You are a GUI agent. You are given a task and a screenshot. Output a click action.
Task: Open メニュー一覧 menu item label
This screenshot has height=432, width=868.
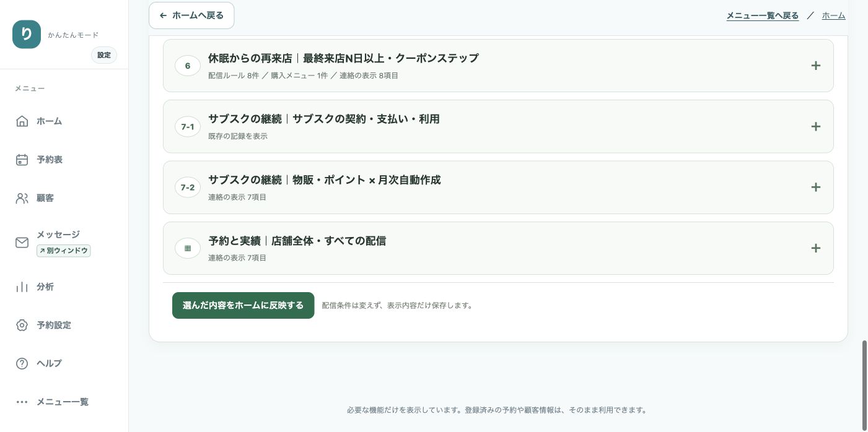[x=63, y=402]
